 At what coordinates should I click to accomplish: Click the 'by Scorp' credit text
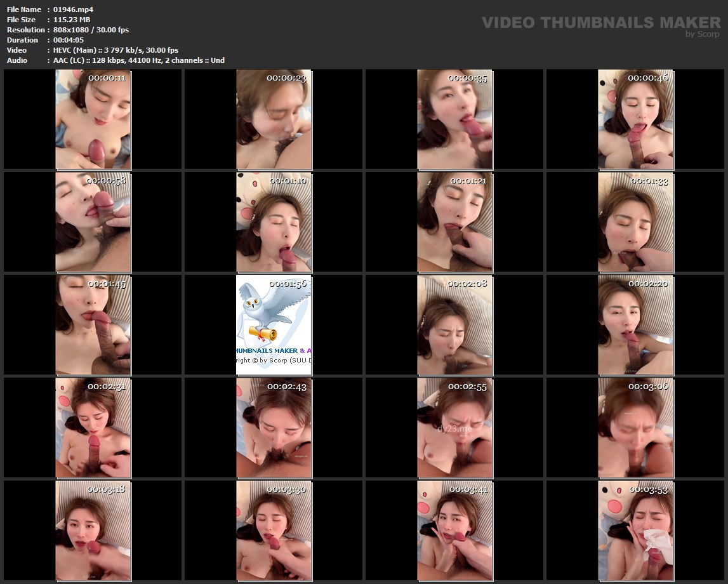(x=702, y=34)
